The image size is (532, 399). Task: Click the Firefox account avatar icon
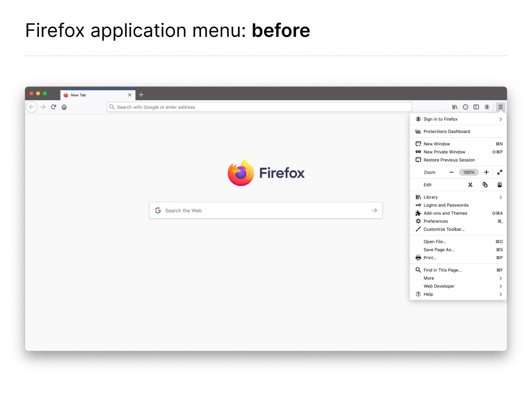487,107
